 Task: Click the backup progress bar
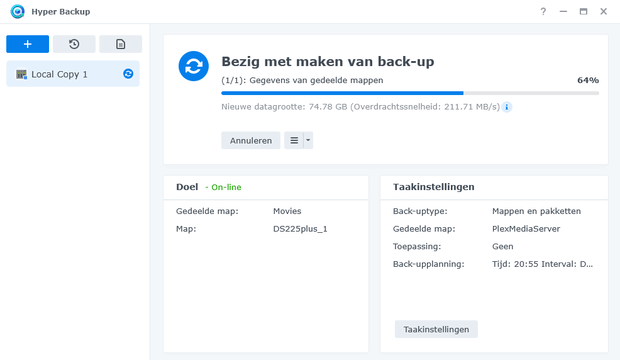pos(410,93)
